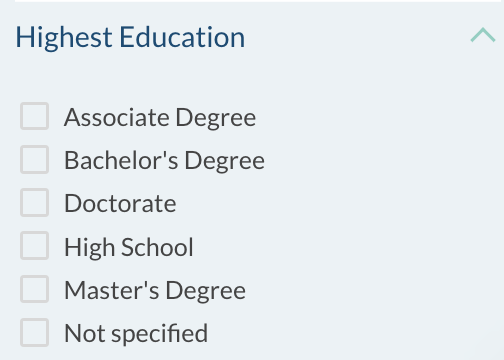This screenshot has width=504, height=360.
Task: Toggle the Master's Degree checkbox
Action: click(35, 289)
